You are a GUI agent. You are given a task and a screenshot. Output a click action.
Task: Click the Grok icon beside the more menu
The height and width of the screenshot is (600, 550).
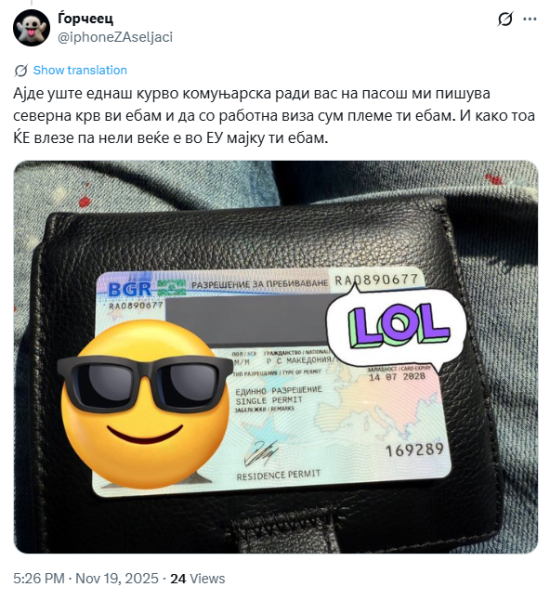[x=505, y=19]
